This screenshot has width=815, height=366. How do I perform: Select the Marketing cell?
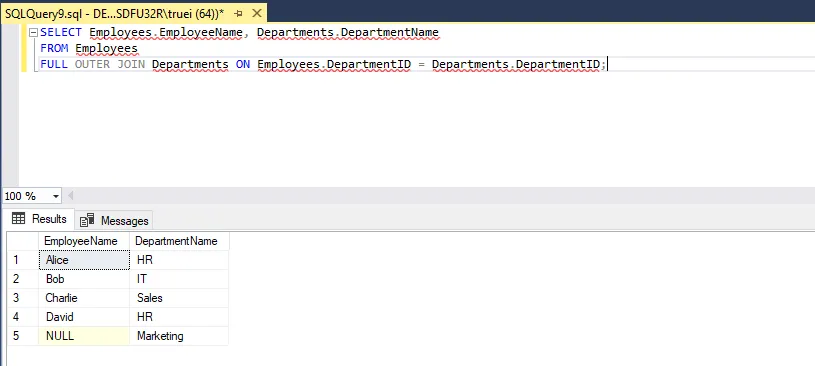point(179,336)
